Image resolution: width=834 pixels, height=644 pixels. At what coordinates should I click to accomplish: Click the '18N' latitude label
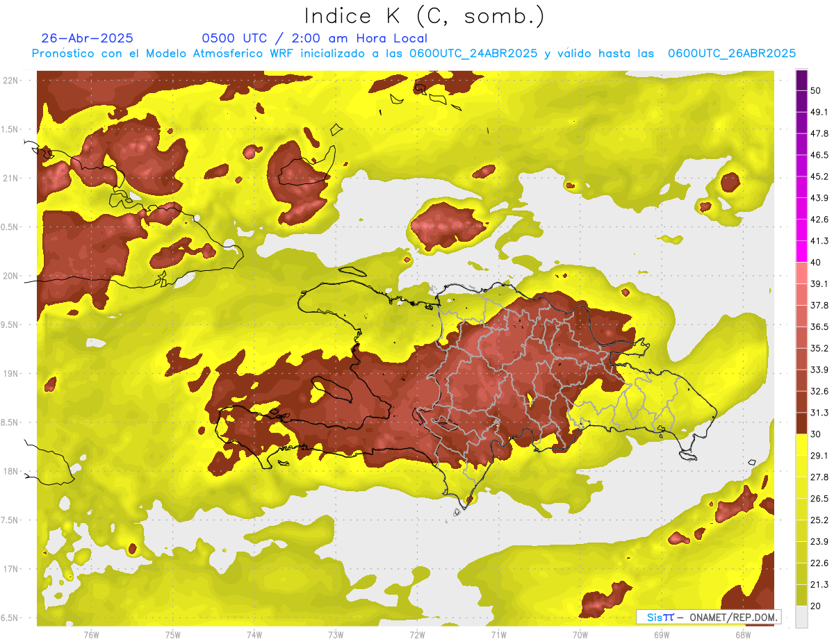(x=10, y=472)
